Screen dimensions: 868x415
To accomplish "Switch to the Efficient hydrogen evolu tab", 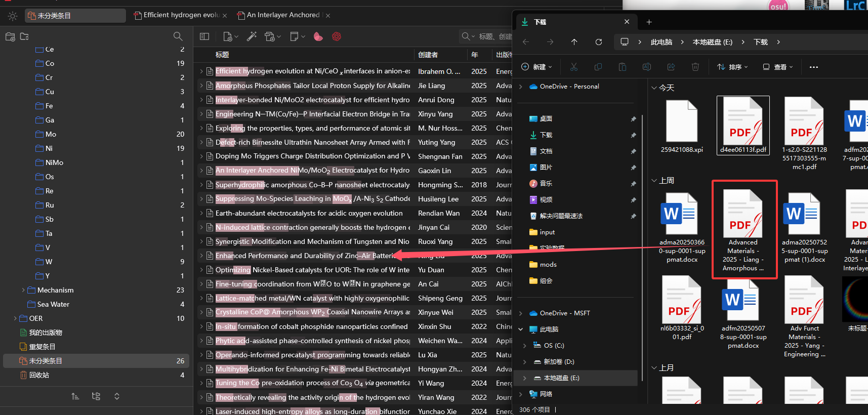I will coord(181,15).
